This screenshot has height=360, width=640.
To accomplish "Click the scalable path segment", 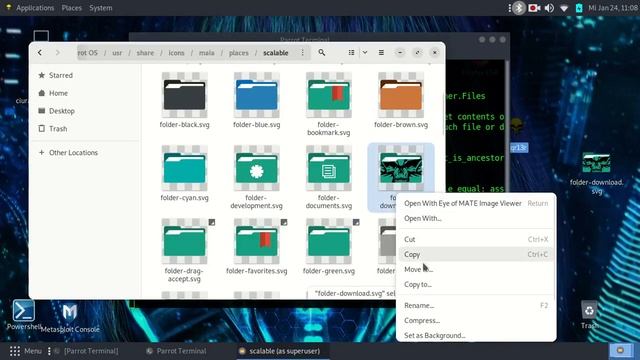I will pos(276,53).
